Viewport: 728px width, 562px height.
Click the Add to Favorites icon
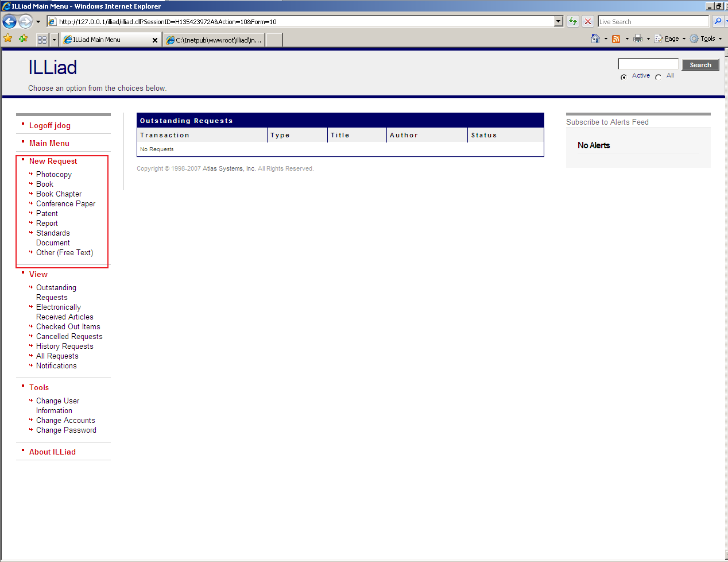[23, 39]
